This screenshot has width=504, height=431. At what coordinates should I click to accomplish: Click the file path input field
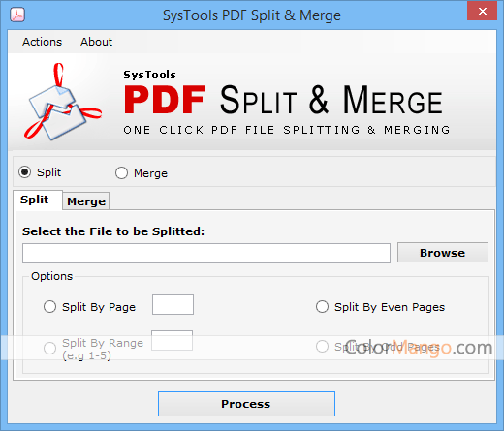tap(206, 254)
